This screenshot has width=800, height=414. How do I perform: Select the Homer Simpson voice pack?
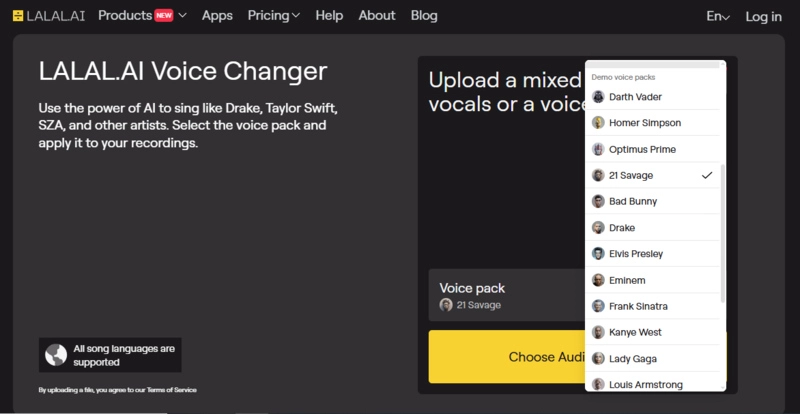[653, 123]
